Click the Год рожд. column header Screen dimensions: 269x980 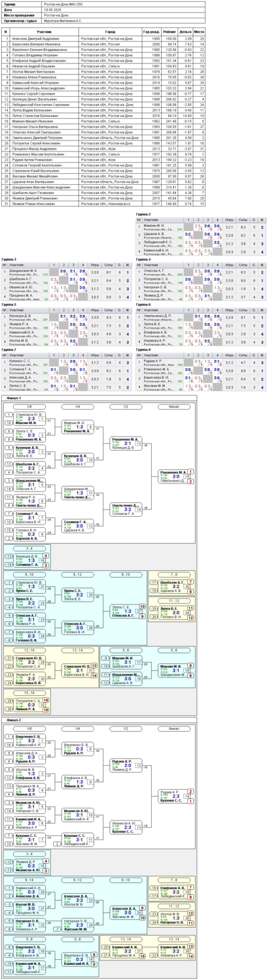click(151, 31)
